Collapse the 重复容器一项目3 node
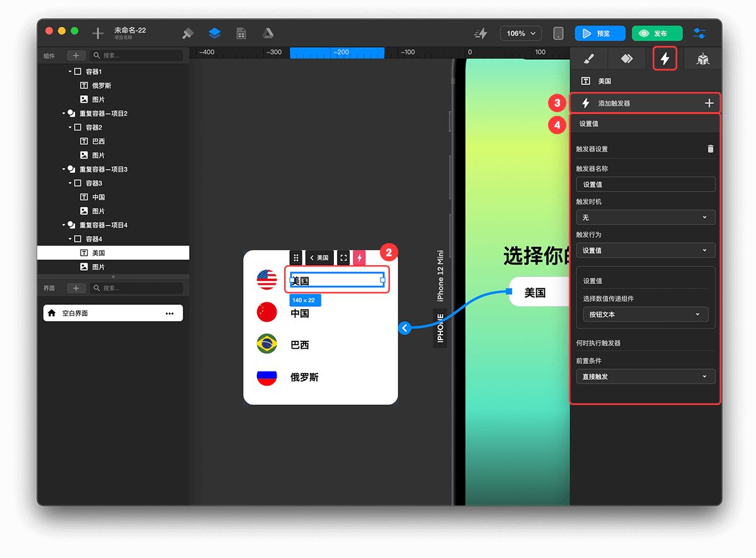756x558 pixels. 64,169
